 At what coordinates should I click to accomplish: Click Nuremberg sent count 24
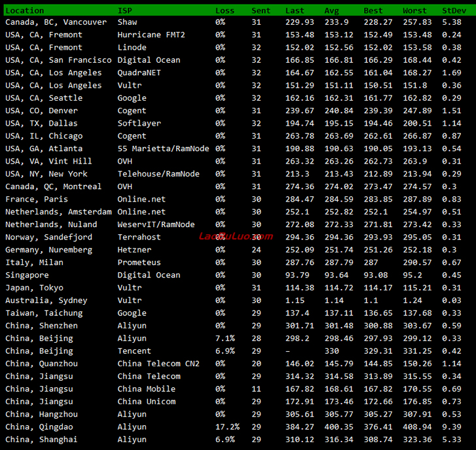(256, 250)
